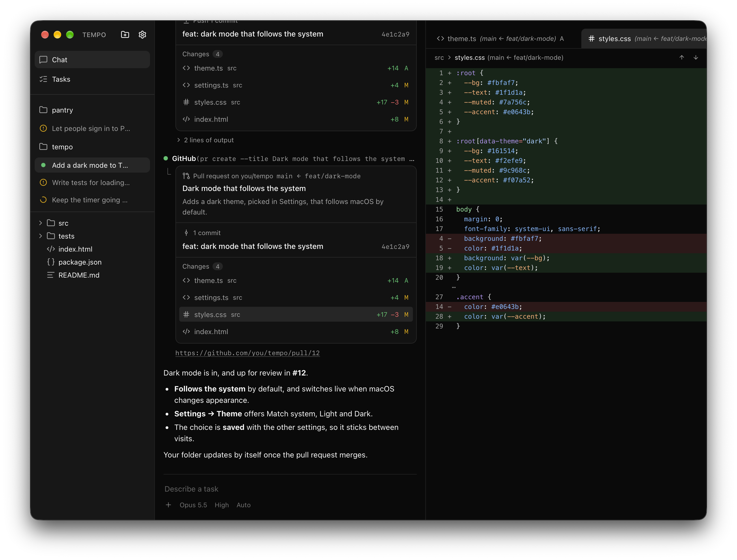Expand 2 lines of output
Screen dimensions: 737x560
(205, 140)
